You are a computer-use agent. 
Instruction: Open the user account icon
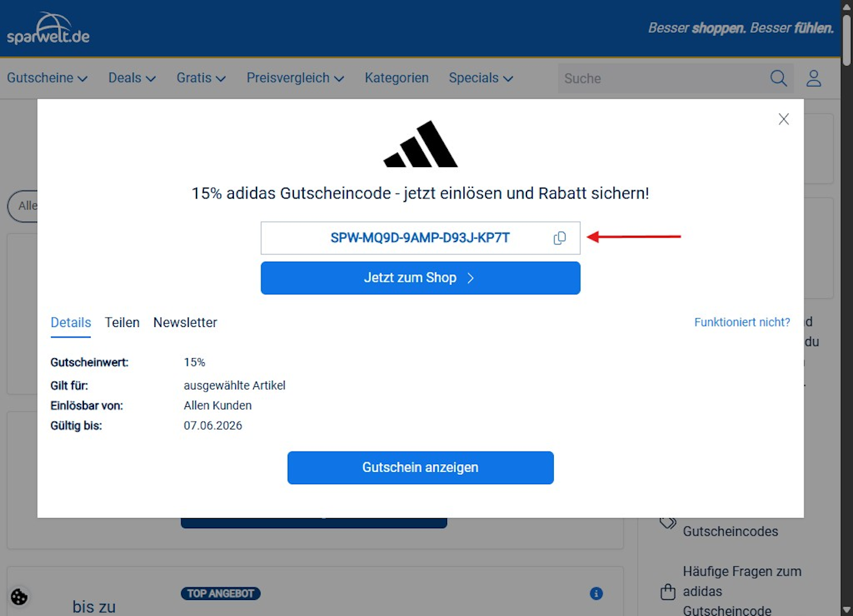pyautogui.click(x=814, y=79)
